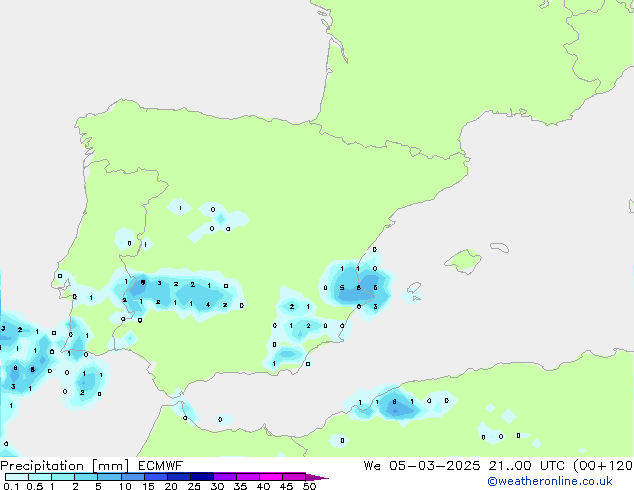Click the forecast offset text '(00+120'
634x490 pixels.
click(x=603, y=466)
